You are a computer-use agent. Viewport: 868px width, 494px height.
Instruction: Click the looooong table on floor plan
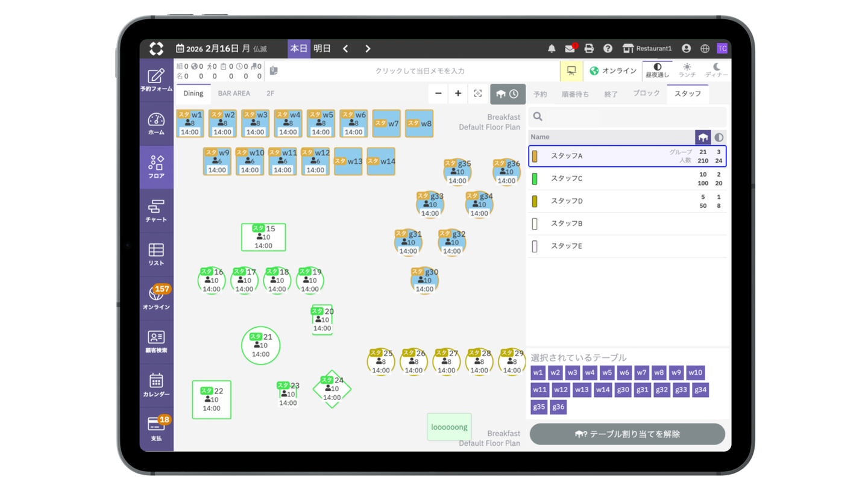pos(449,427)
